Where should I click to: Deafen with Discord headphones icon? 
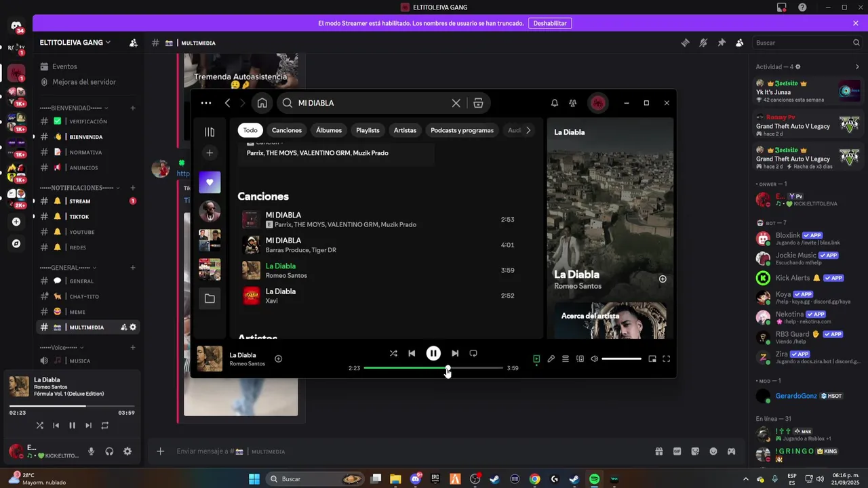click(109, 451)
